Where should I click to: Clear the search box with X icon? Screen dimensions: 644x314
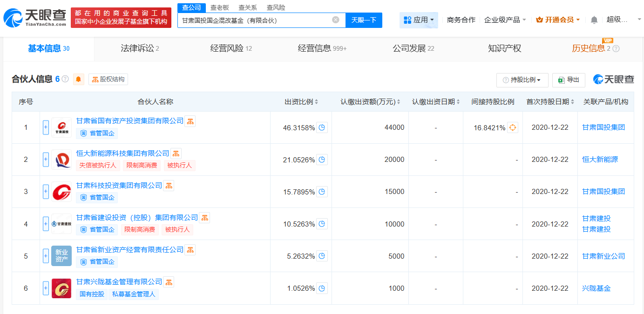[336, 20]
